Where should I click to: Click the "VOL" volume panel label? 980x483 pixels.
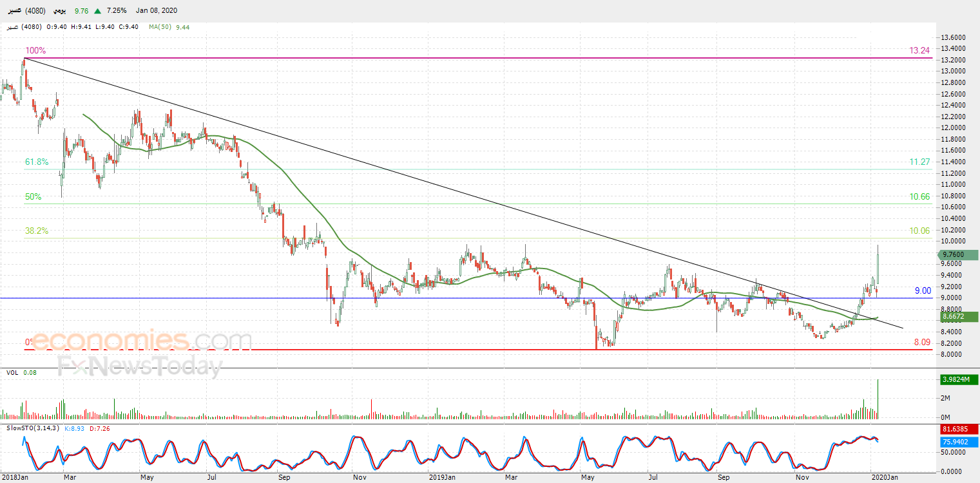pyautogui.click(x=12, y=372)
